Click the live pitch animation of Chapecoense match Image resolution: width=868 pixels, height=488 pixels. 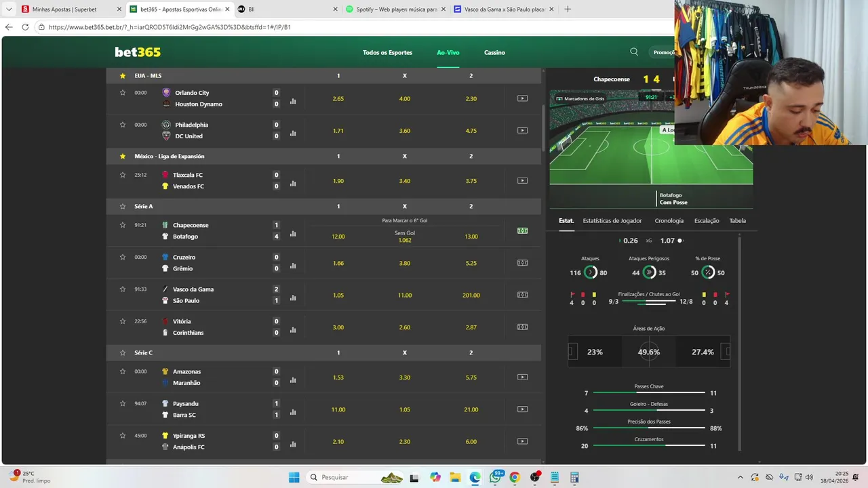[x=651, y=138]
